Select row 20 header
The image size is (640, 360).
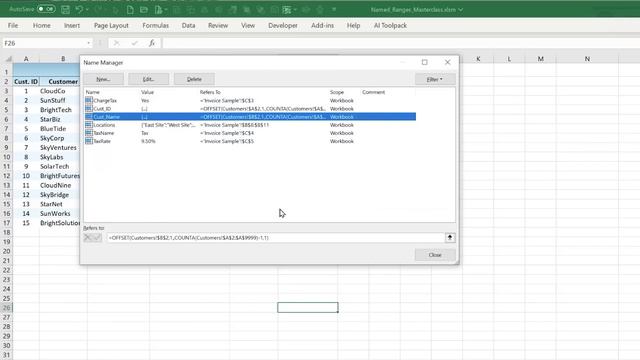coord(7,251)
